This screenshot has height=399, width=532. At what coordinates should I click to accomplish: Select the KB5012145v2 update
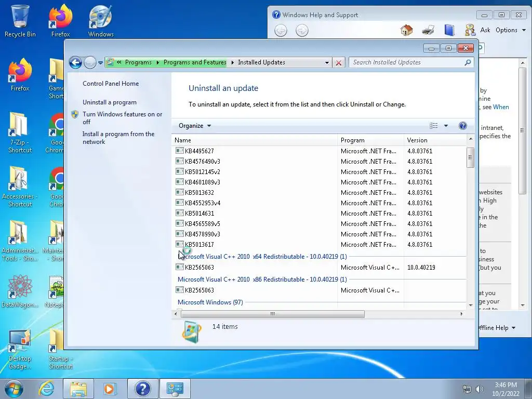point(320,171)
